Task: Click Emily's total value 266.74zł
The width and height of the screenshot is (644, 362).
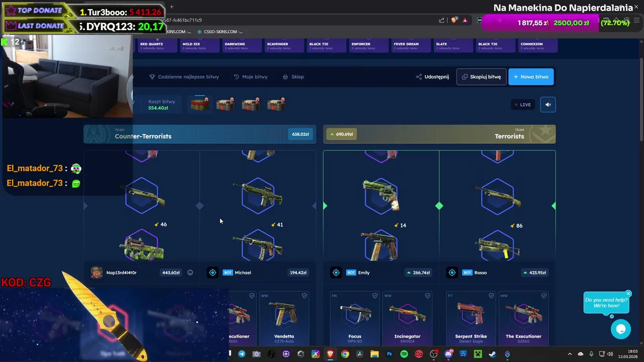Action: [418, 273]
